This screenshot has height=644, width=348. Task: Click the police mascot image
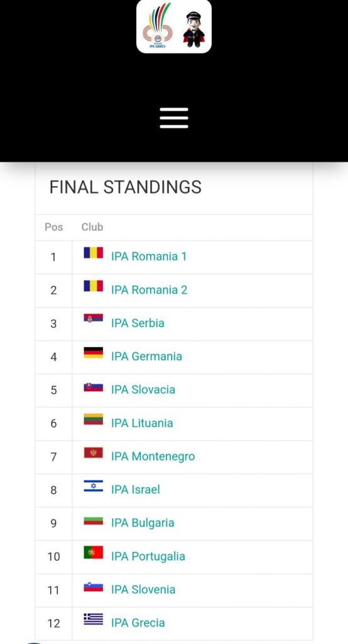[193, 30]
